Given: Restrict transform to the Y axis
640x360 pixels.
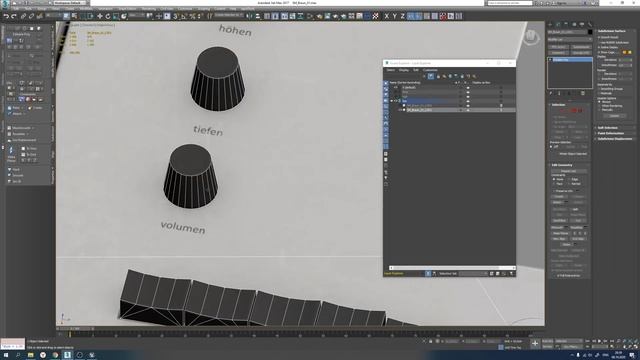Looking at the screenshot, I should tap(394, 16).
